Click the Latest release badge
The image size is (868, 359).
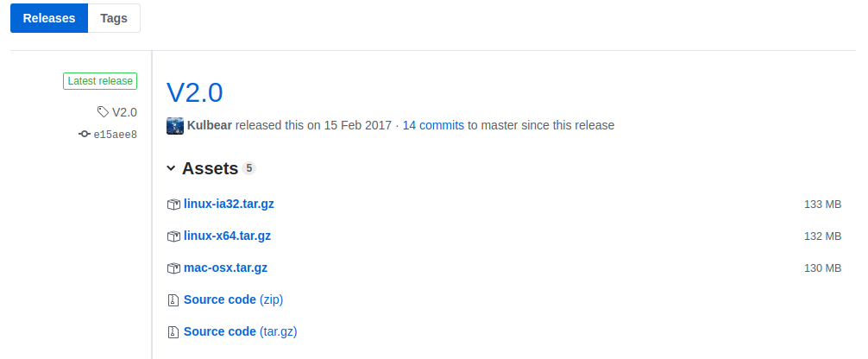100,81
